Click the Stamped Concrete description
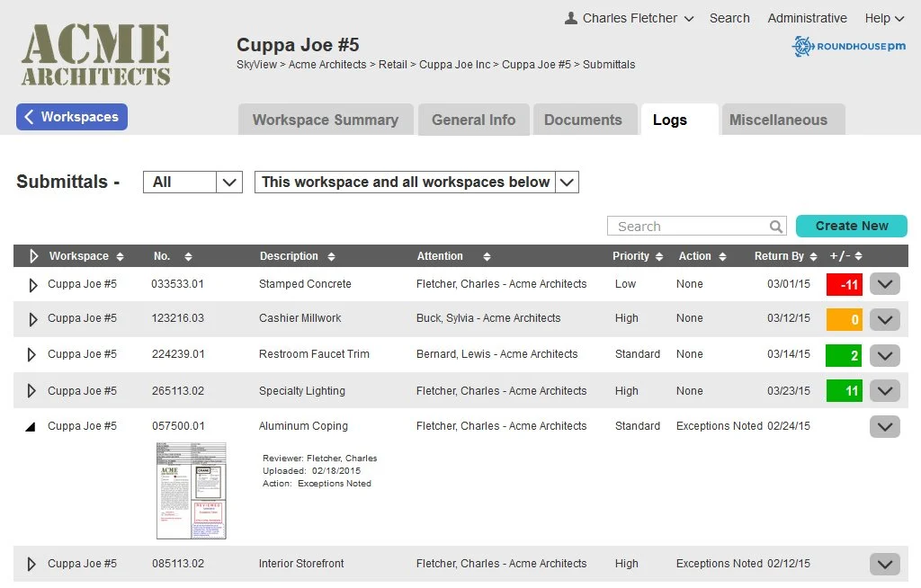Image resolution: width=921 pixels, height=588 pixels. point(306,284)
